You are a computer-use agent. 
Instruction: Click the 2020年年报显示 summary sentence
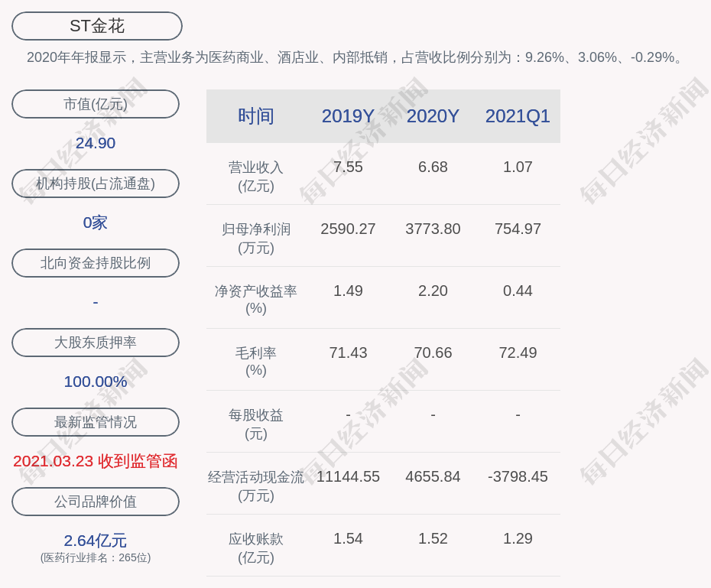(355, 57)
